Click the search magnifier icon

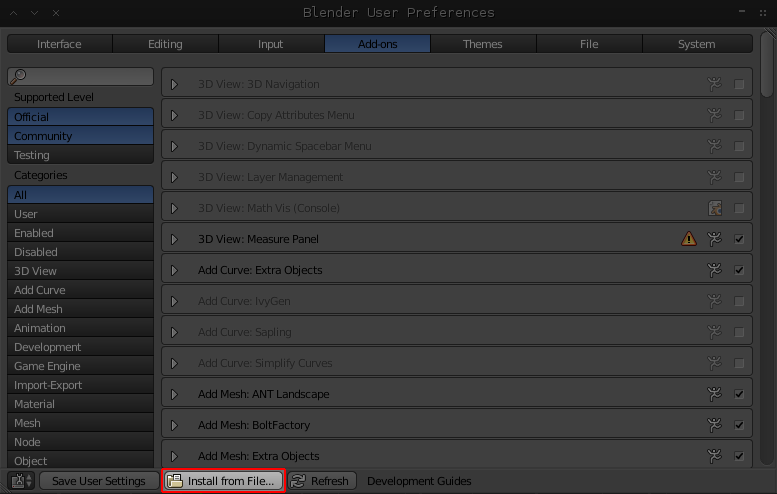click(x=18, y=76)
